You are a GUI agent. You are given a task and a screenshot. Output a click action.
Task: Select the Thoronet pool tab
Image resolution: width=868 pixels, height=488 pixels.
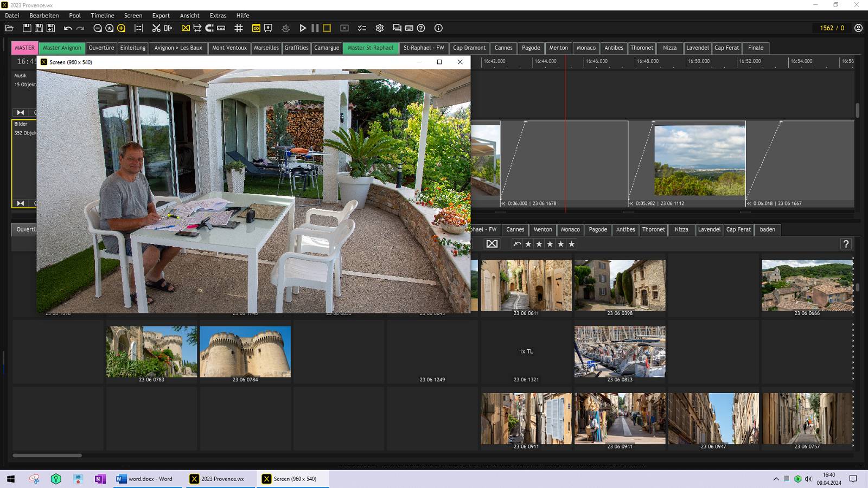coord(653,229)
